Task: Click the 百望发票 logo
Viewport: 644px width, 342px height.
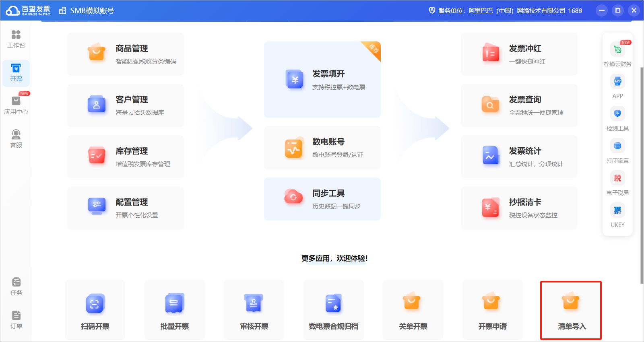Action: [28, 10]
